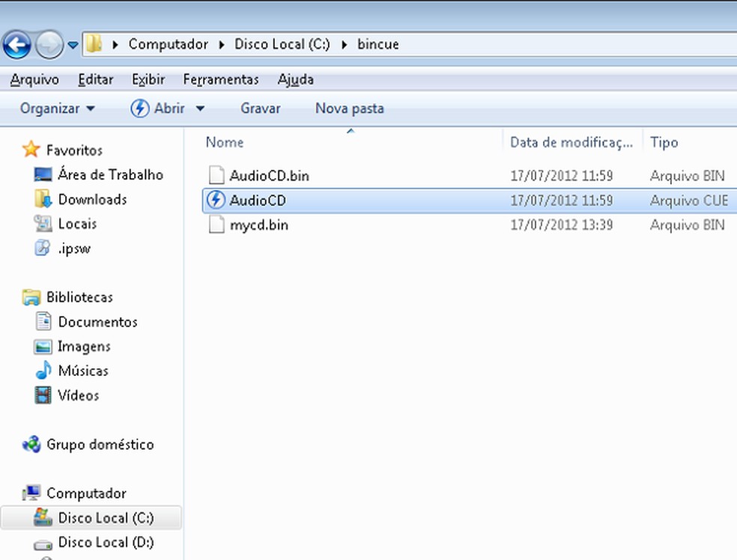
Task: Open the recent locations dropdown arrow
Action: click(x=73, y=45)
